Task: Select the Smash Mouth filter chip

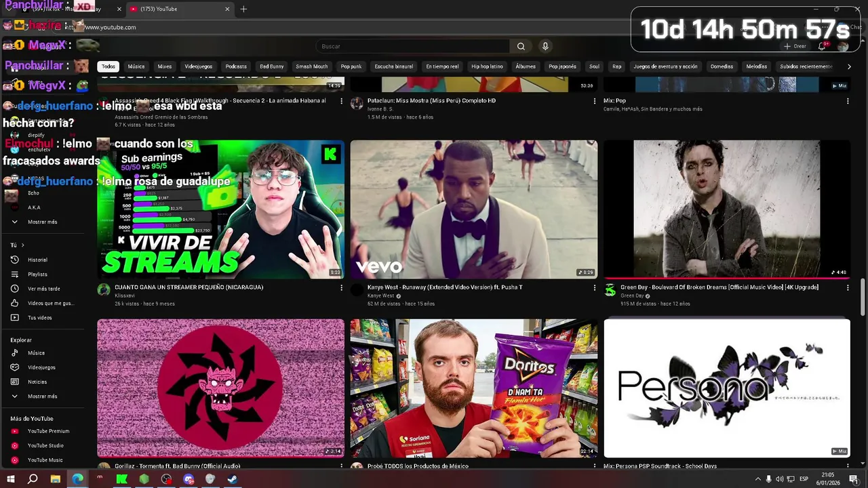Action: tap(311, 66)
